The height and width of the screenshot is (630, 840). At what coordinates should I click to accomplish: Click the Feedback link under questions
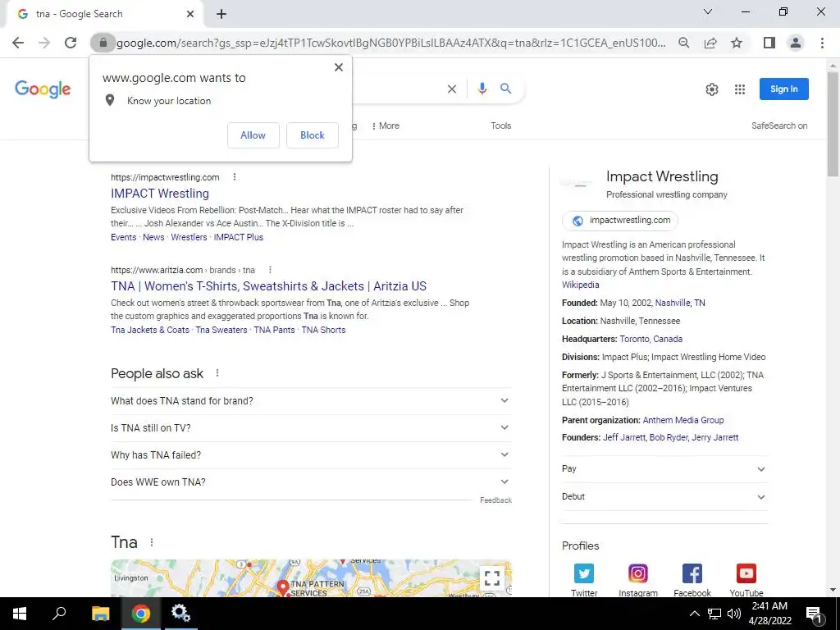tap(495, 500)
